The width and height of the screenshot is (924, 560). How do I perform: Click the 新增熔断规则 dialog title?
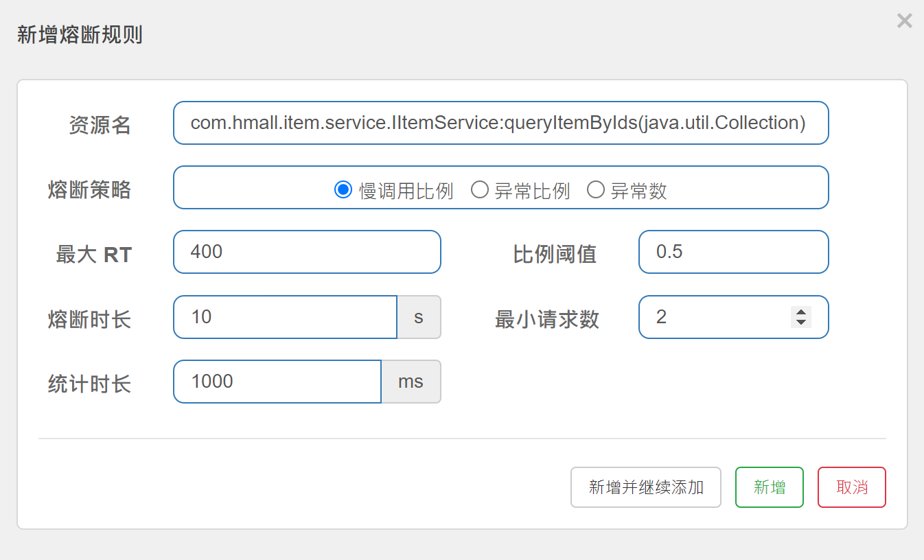click(80, 34)
